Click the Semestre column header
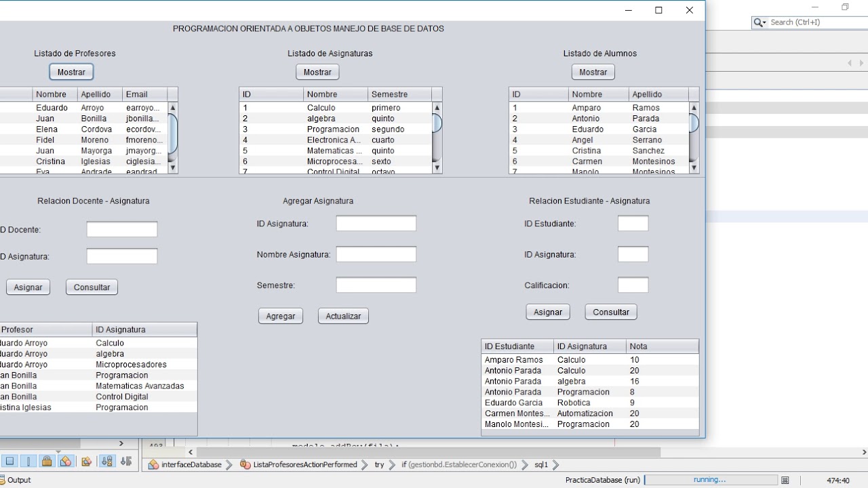 399,94
